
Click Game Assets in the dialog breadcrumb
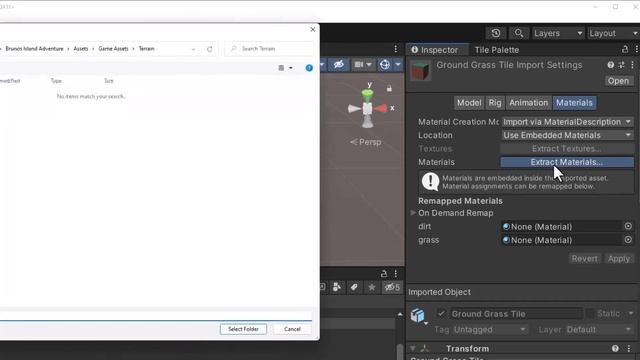[x=113, y=49]
